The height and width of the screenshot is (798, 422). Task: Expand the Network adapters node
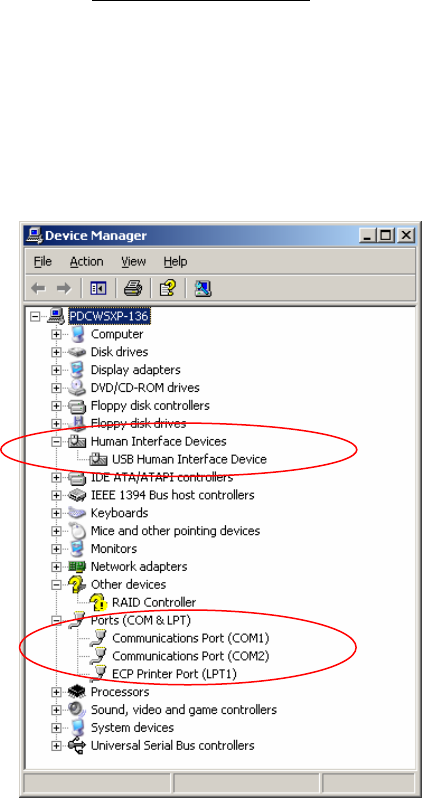tap(56, 567)
